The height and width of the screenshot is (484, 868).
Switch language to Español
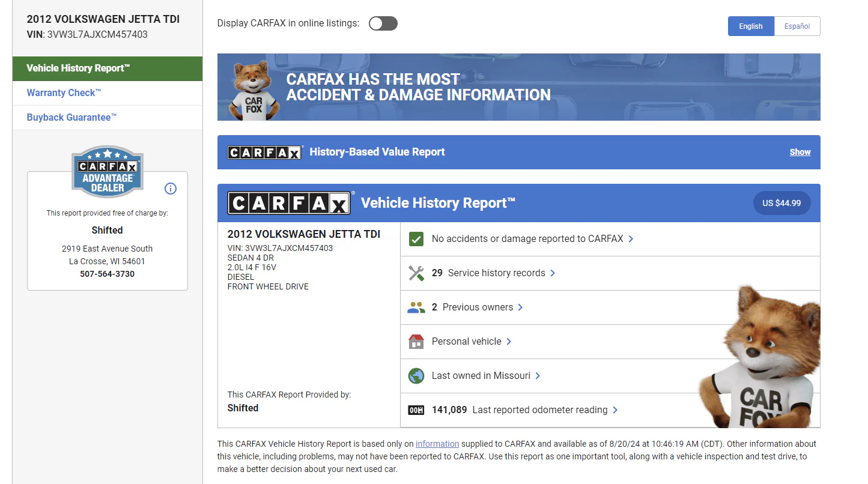tap(797, 26)
